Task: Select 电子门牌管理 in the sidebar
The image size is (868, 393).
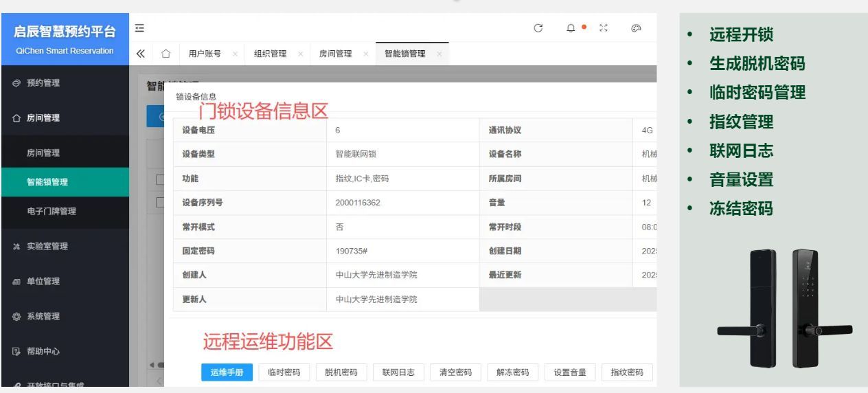Action: coord(51,211)
